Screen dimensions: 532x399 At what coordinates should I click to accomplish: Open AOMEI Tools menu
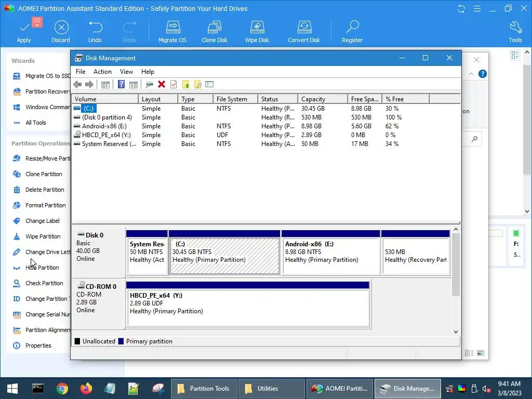tap(515, 32)
